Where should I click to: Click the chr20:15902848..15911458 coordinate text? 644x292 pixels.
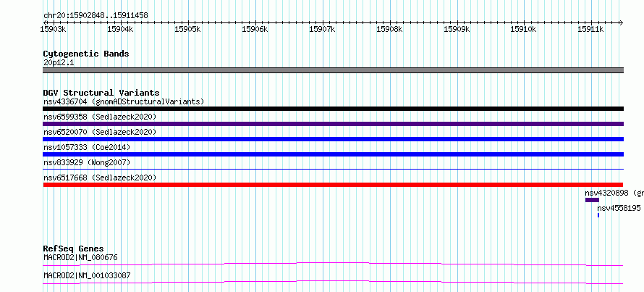[96, 16]
